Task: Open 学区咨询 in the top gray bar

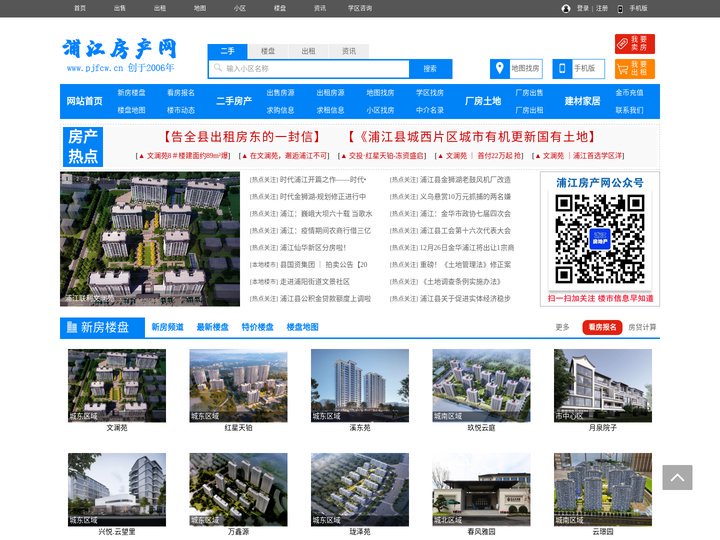Action: (x=360, y=8)
